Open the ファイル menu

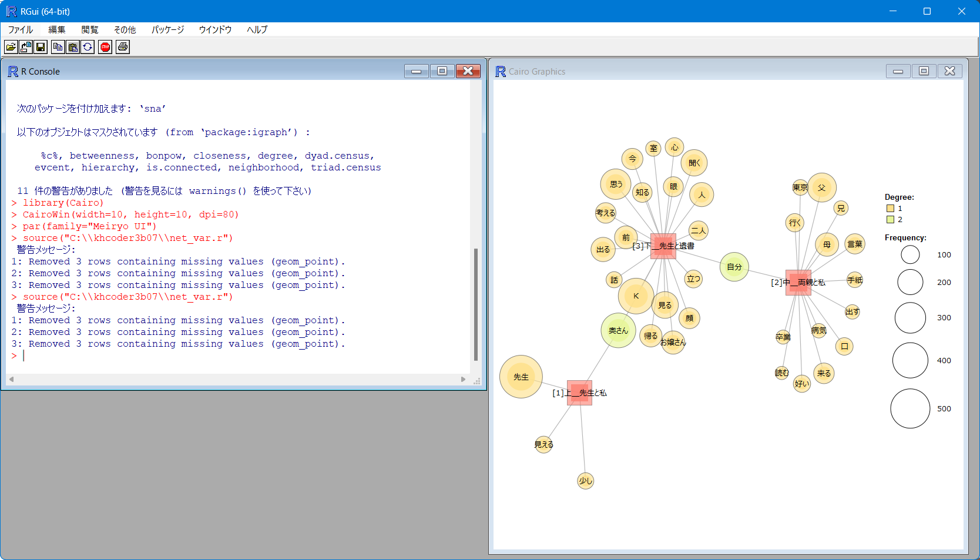20,29
